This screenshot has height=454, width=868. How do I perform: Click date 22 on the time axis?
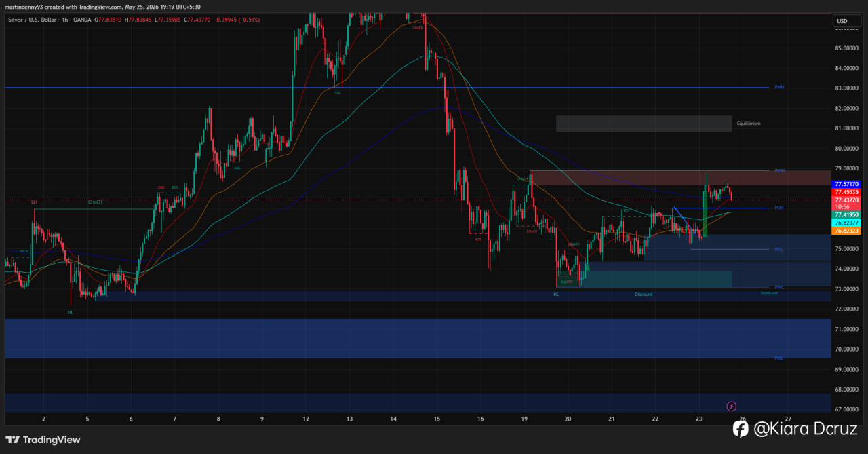pyautogui.click(x=655, y=419)
